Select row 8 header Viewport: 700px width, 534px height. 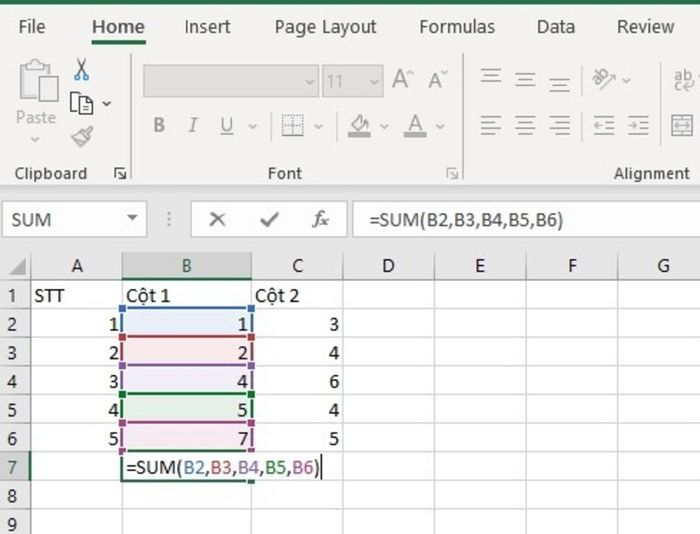click(13, 496)
